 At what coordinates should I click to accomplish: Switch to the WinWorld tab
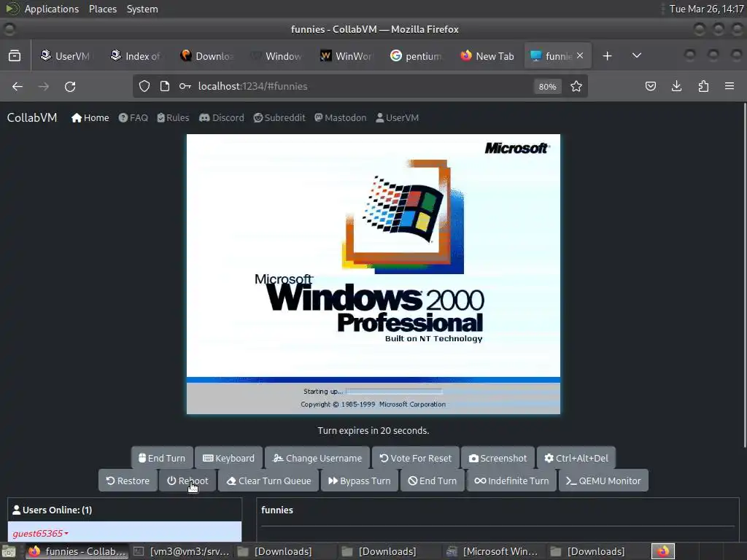click(x=347, y=56)
